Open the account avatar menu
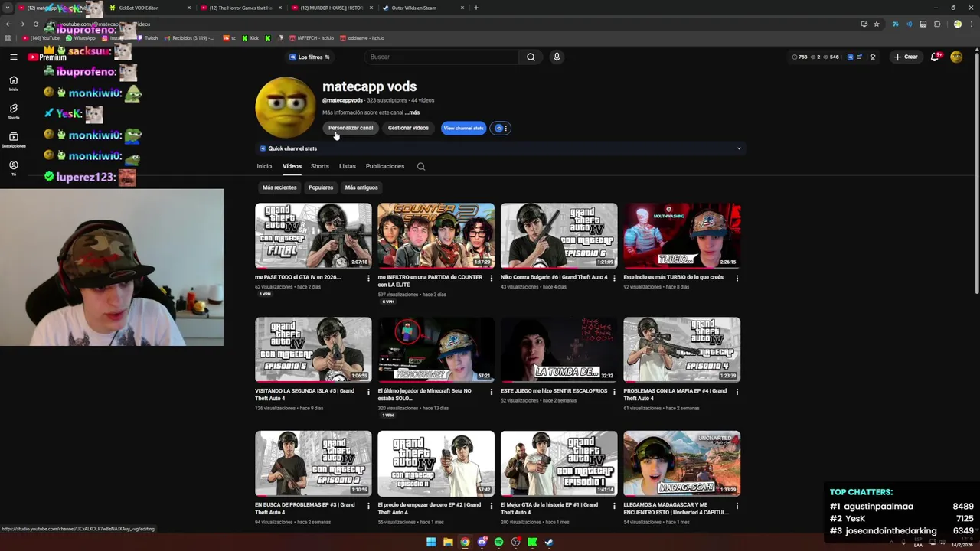The image size is (980, 551). tap(956, 57)
